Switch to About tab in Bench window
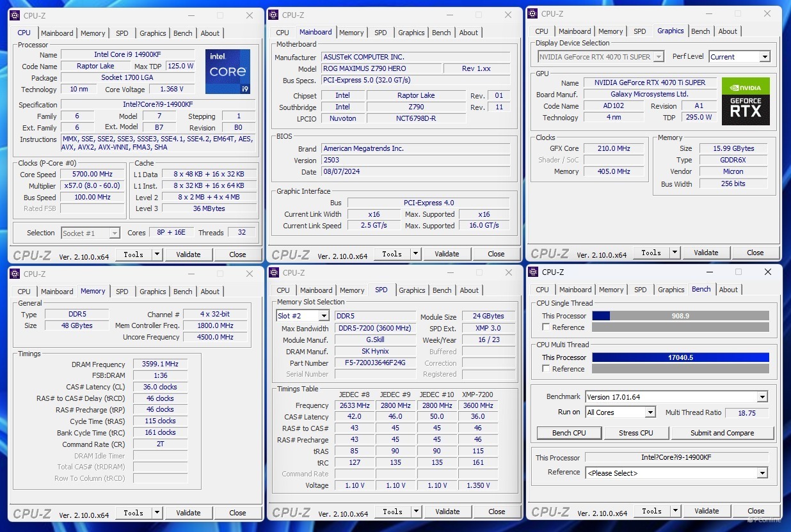Image resolution: width=791 pixels, height=532 pixels. point(728,290)
